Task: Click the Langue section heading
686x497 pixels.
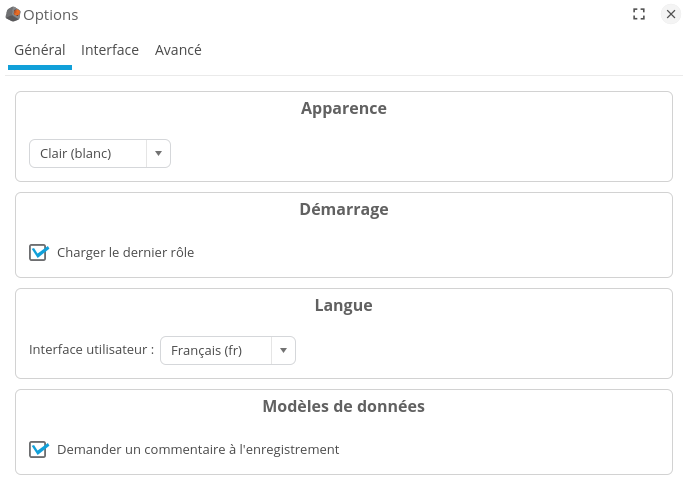Action: pos(343,306)
